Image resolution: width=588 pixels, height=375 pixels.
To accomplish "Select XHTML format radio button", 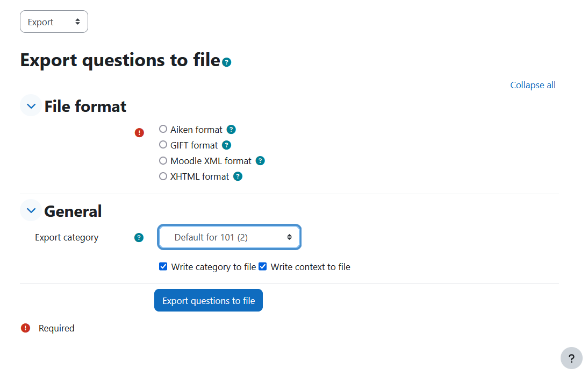I will tap(163, 176).
